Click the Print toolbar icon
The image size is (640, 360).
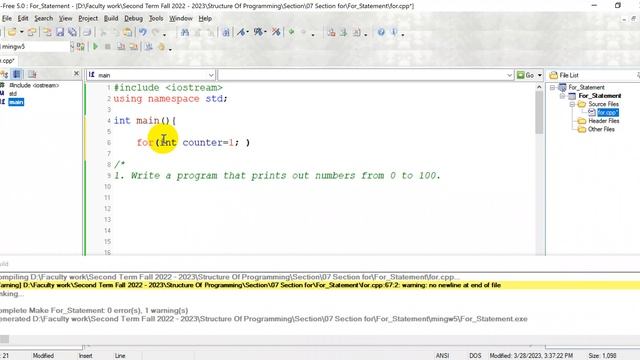point(87,32)
